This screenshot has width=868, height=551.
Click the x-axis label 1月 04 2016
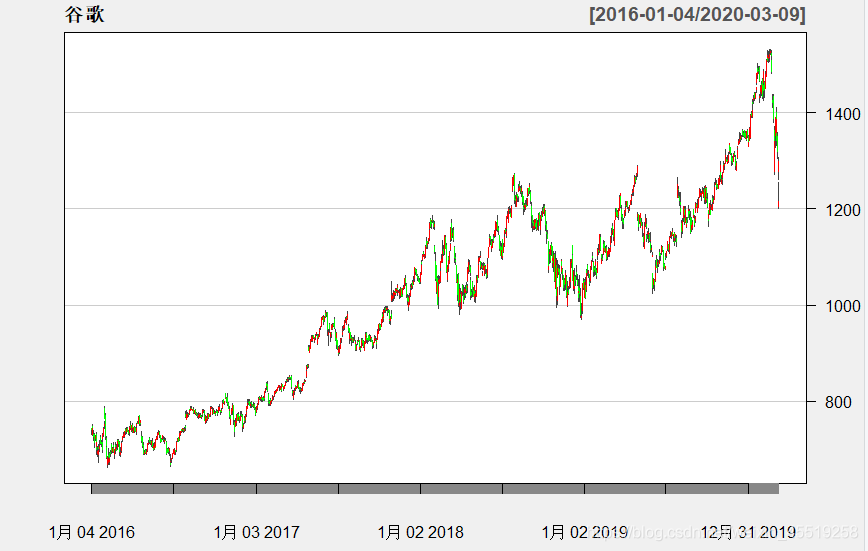(92, 532)
